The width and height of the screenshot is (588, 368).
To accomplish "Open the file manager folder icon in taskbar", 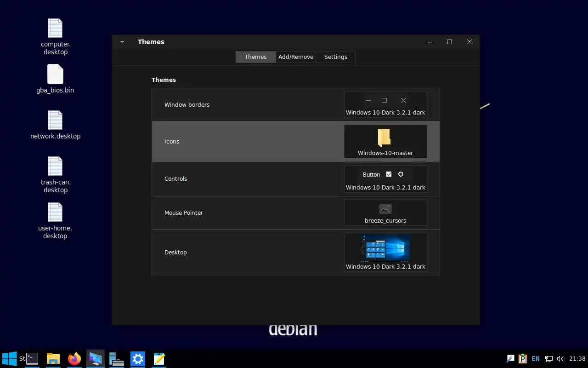I will (x=53, y=359).
